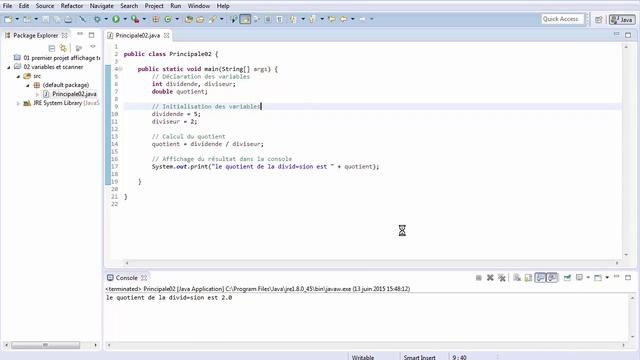Image resolution: width=640 pixels, height=360 pixels.
Task: Open the File menu
Action: (7, 6)
